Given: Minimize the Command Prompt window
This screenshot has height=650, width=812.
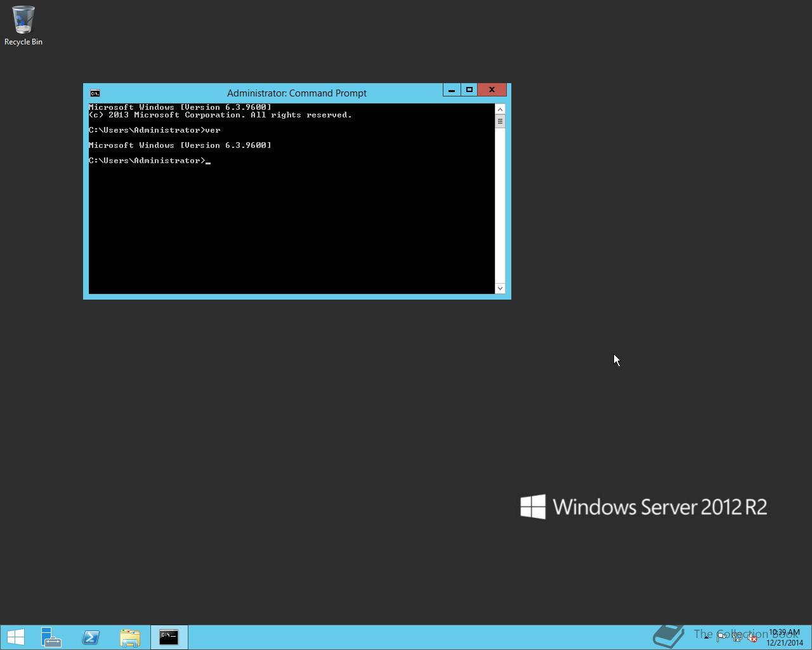Looking at the screenshot, I should (452, 90).
